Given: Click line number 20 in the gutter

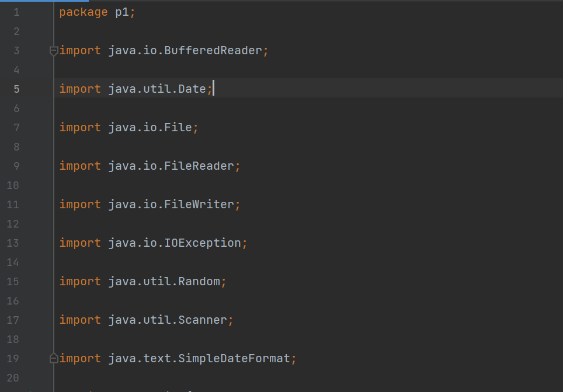Looking at the screenshot, I should pos(13,378).
